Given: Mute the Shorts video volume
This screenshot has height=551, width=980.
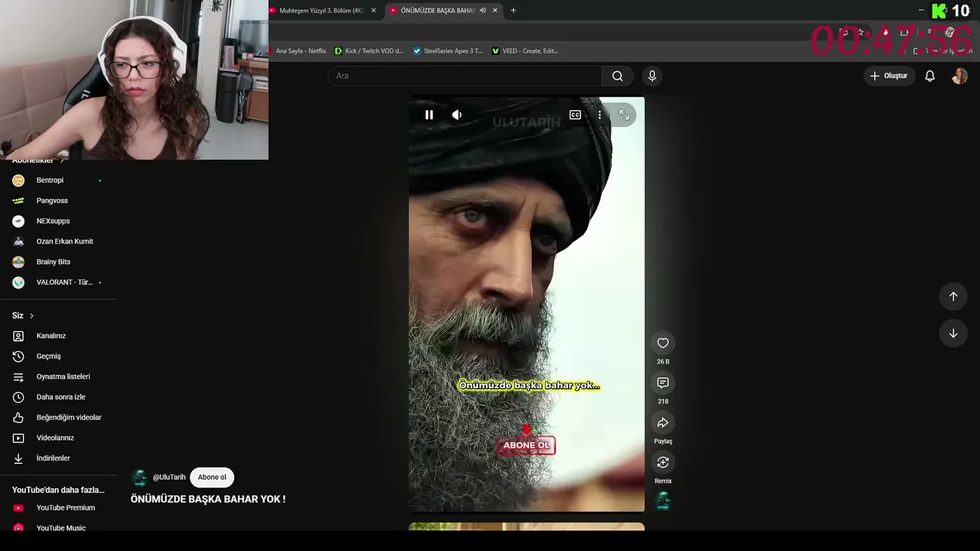Looking at the screenshot, I should (457, 115).
